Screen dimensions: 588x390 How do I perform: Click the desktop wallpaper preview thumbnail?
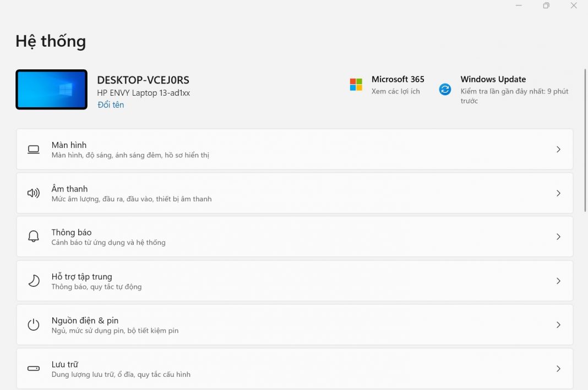pyautogui.click(x=51, y=89)
